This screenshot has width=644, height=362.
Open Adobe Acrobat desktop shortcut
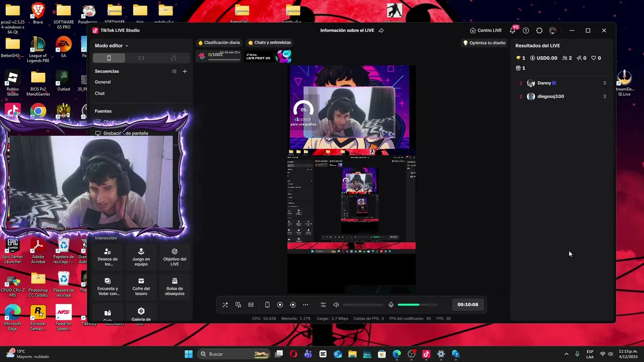point(38,251)
